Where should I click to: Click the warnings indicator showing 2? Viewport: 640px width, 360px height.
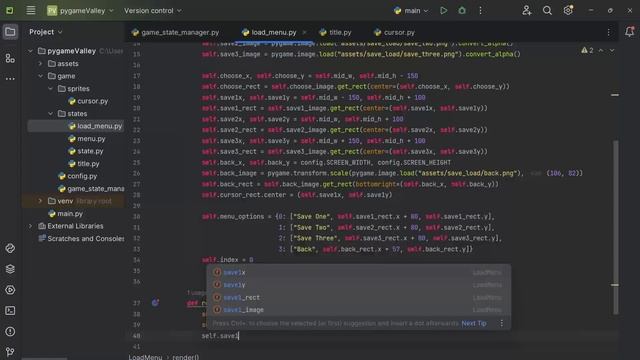(x=587, y=50)
